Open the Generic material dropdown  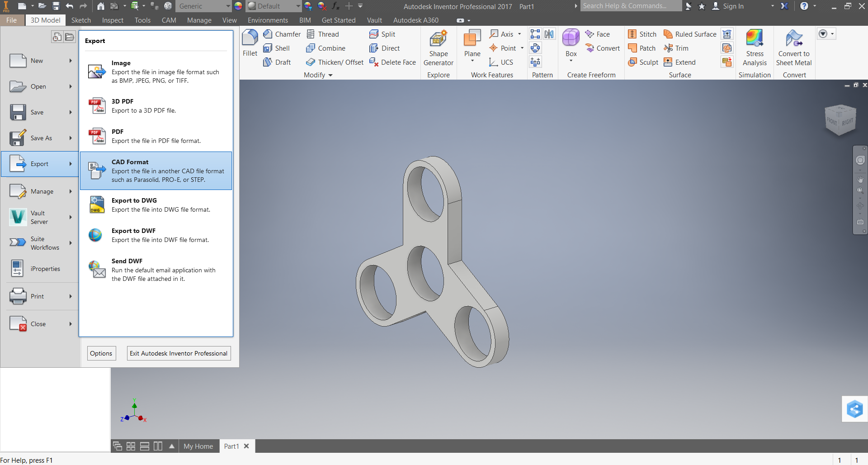tap(204, 6)
